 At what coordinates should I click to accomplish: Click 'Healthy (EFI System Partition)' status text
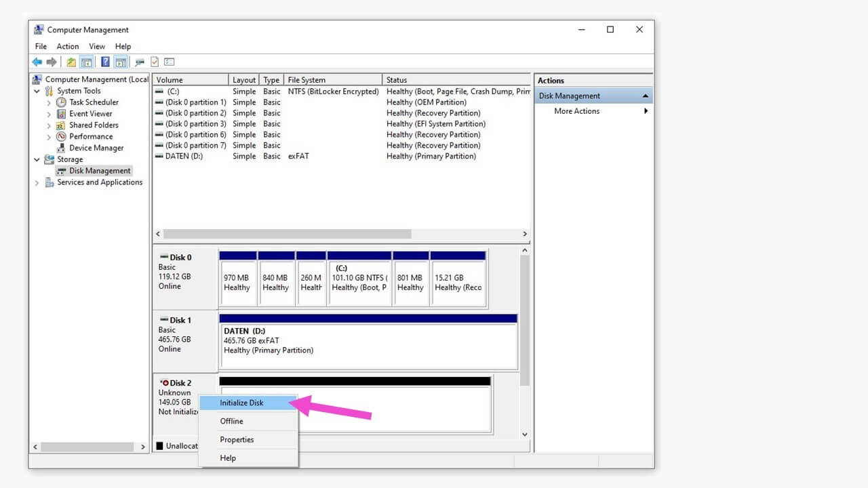[x=436, y=124]
